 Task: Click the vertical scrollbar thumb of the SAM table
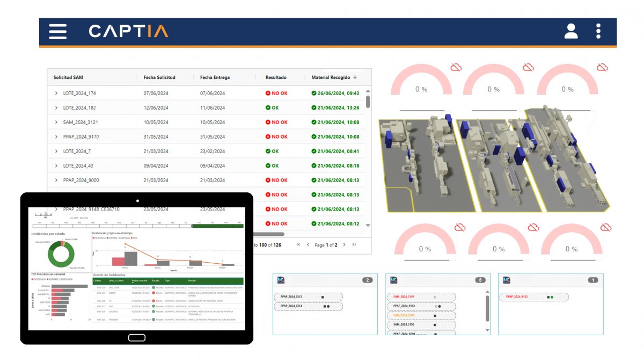(368, 102)
